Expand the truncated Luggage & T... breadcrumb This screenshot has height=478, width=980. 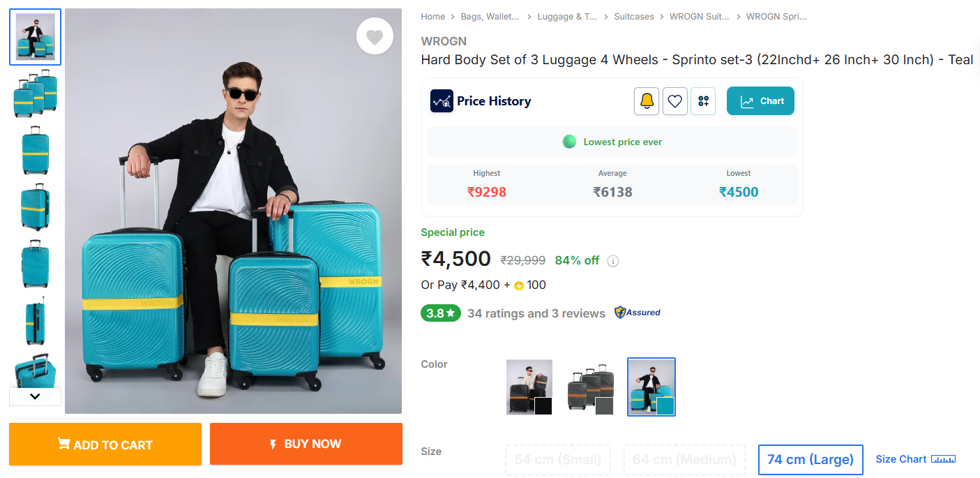coord(566,17)
